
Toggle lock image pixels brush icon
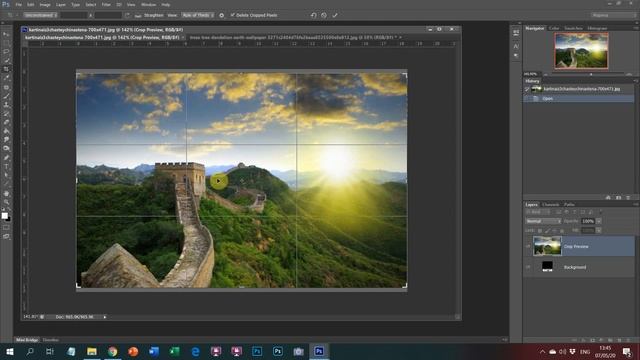point(547,231)
